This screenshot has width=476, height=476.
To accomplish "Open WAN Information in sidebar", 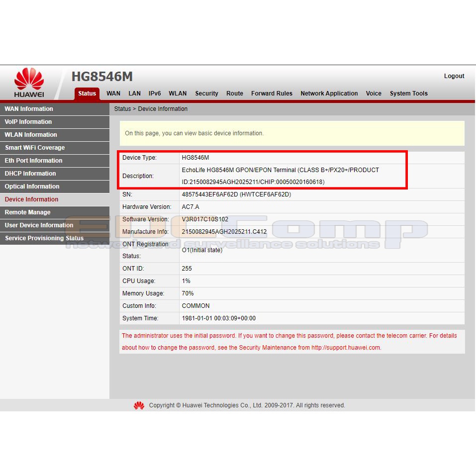I will coord(55,109).
